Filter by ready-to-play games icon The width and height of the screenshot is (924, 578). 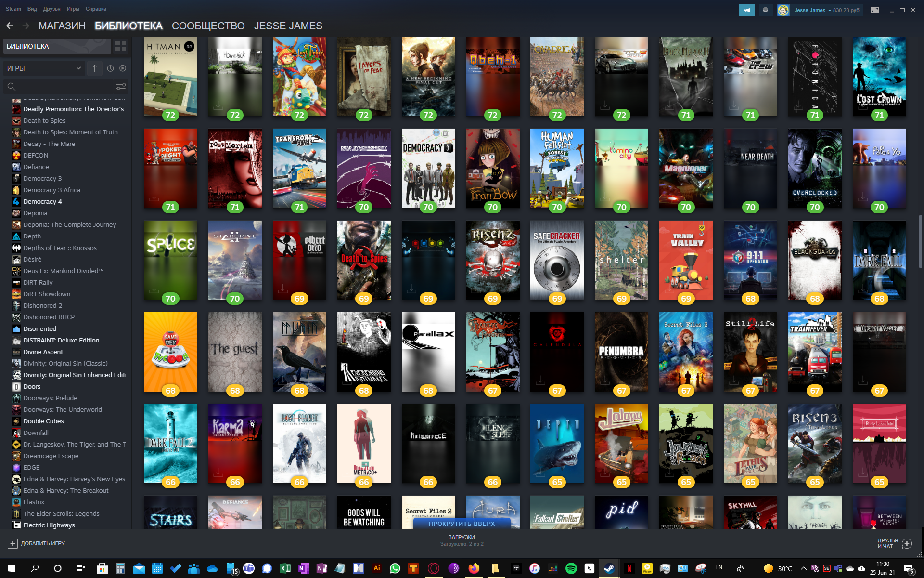(123, 68)
